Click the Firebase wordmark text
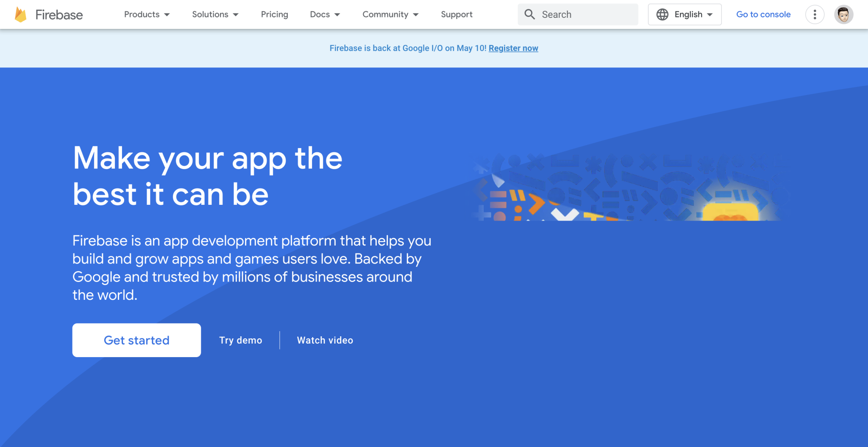 pos(59,15)
